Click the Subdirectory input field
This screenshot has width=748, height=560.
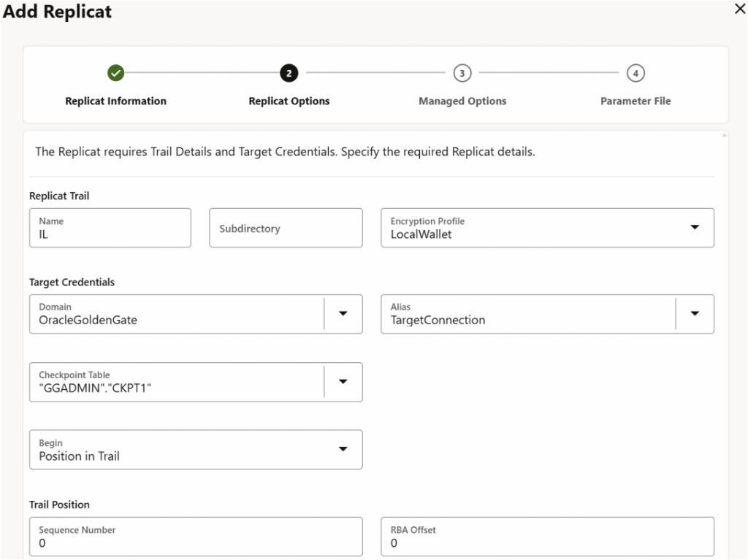[286, 228]
